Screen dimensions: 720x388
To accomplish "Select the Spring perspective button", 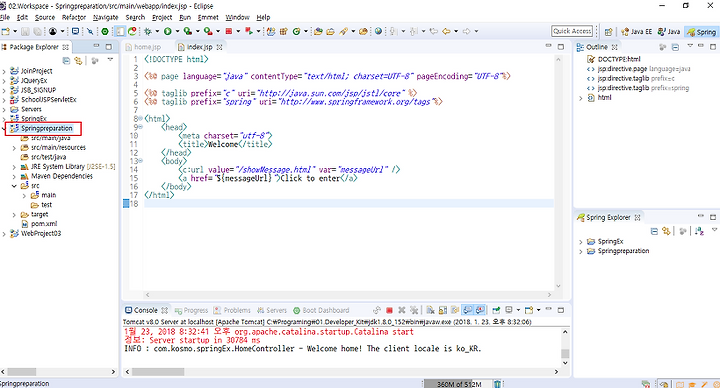I will coord(701,32).
